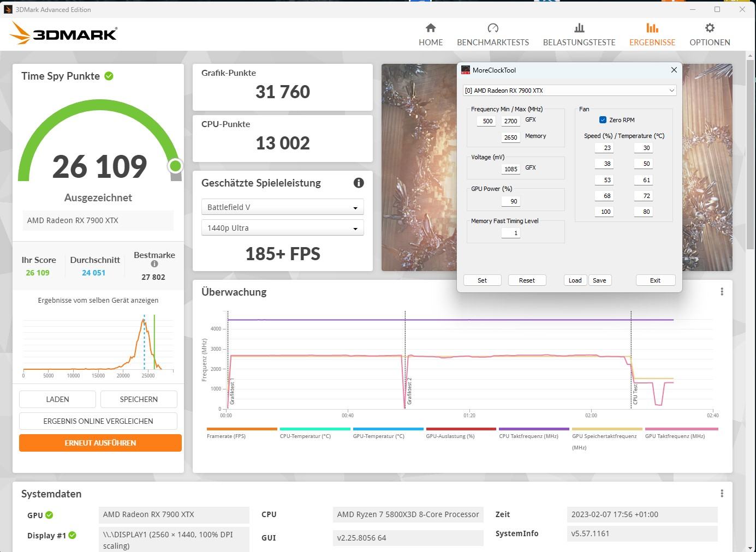This screenshot has height=552, width=756.
Task: Click the MoreClockTool title bar icon
Action: tap(466, 70)
